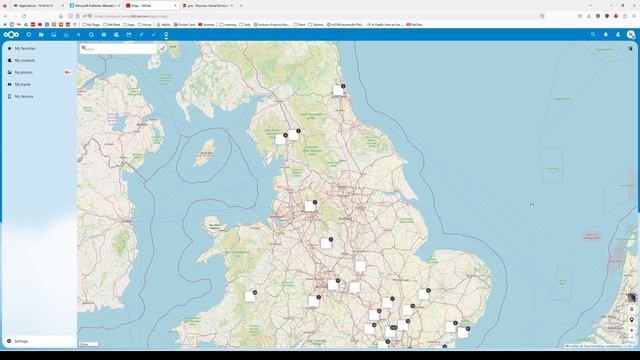Open the Dashboard app icon

click(29, 35)
